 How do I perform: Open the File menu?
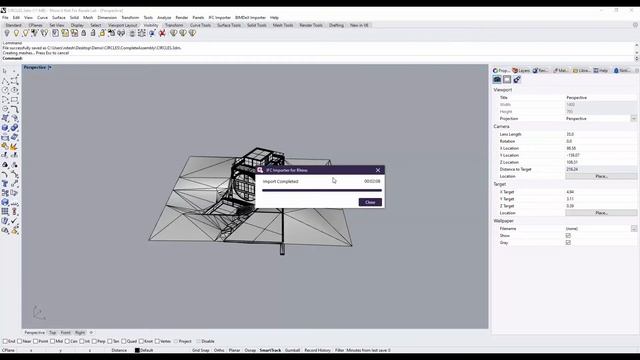(5, 18)
